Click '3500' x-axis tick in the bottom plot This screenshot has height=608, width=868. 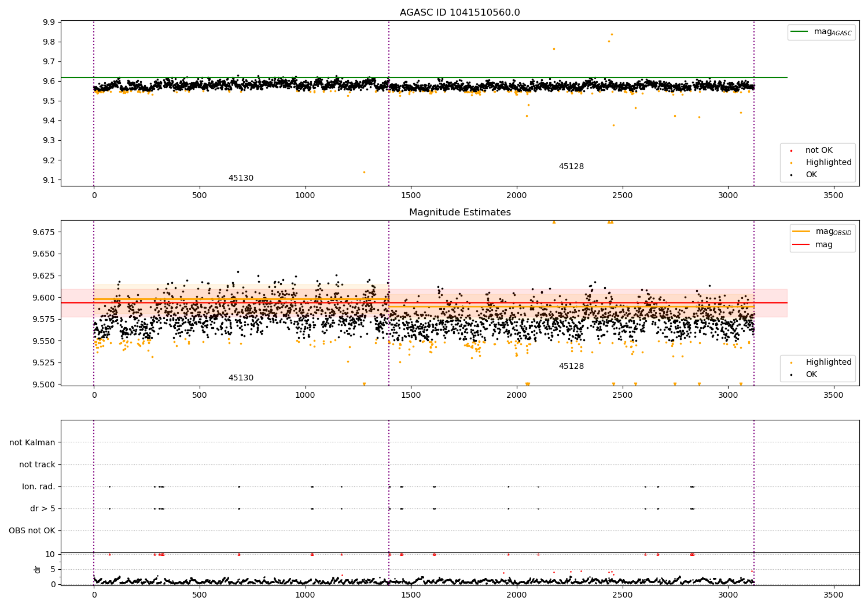pyautogui.click(x=834, y=595)
